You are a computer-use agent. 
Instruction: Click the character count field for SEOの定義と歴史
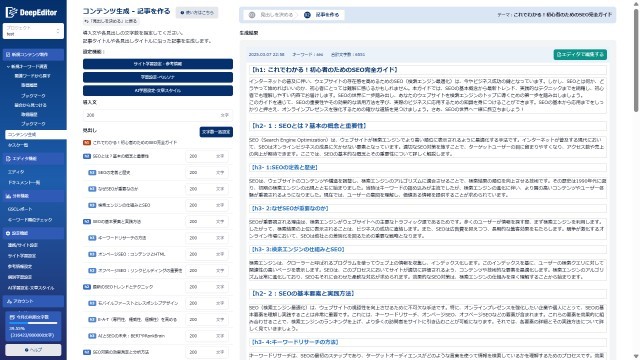pyautogui.click(x=207, y=172)
